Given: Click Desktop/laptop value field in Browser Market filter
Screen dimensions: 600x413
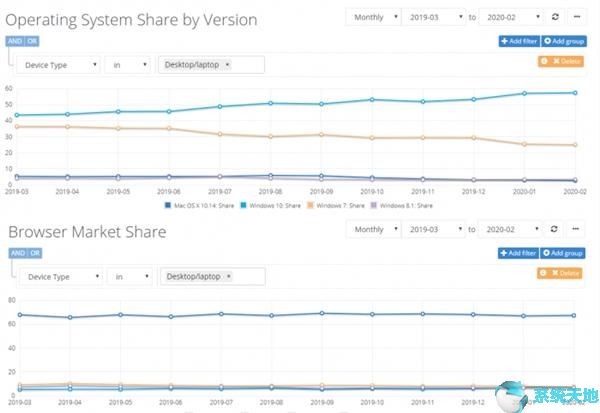Looking at the screenshot, I should pyautogui.click(x=213, y=276).
